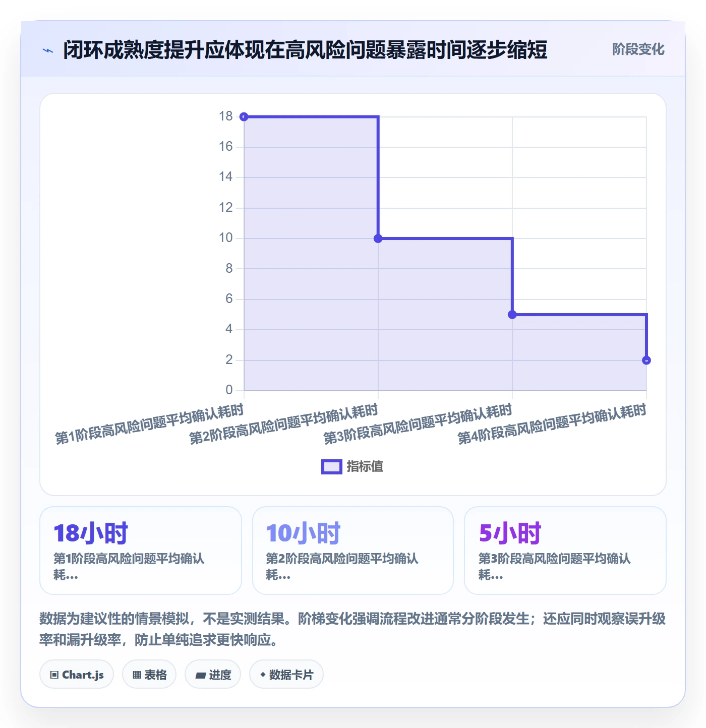Click the chart data point at value 10

[378, 238]
